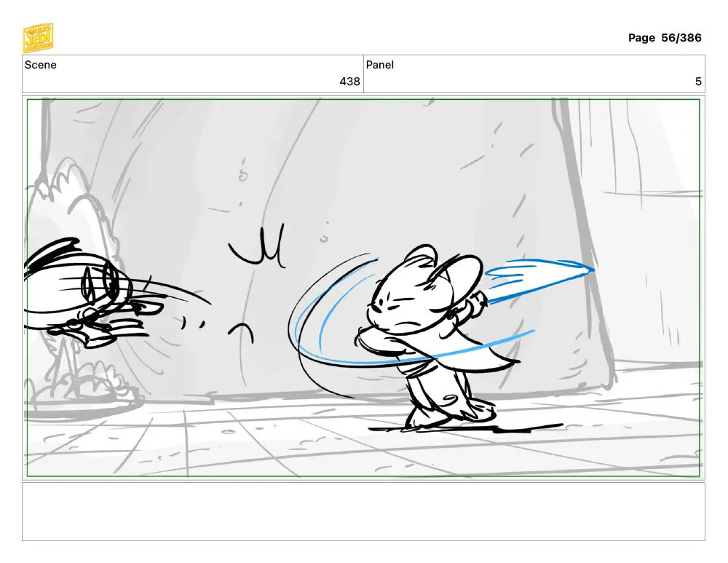Screen dimensions: 728x563
Task: Click the 'Panel' label
Action: pos(380,65)
